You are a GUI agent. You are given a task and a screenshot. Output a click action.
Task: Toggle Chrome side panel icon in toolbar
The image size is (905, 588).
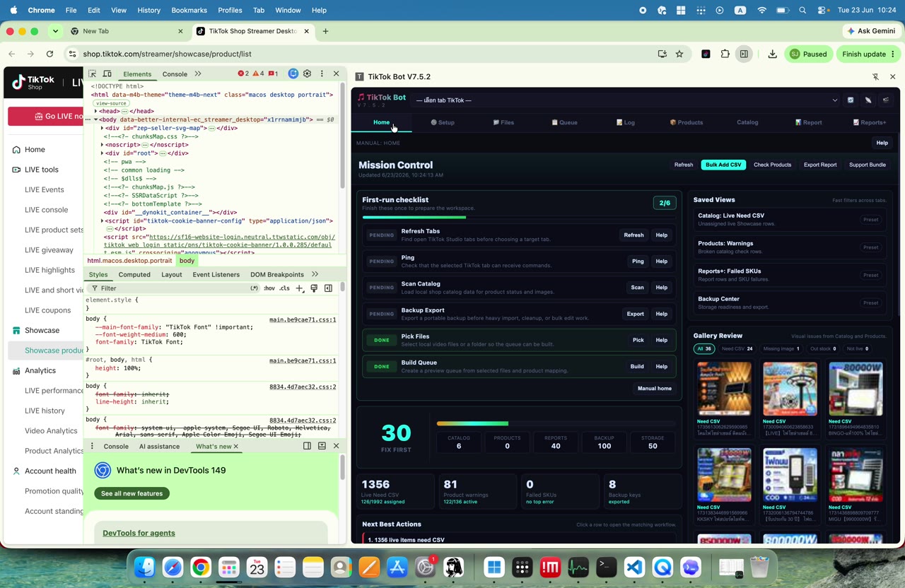744,54
